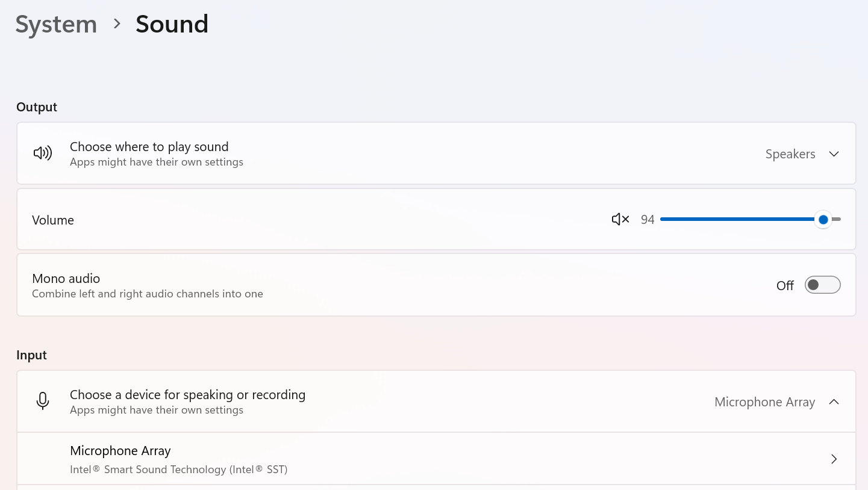868x490 pixels.
Task: Click the 'Combine left and right audio channels' description
Action: click(x=148, y=294)
